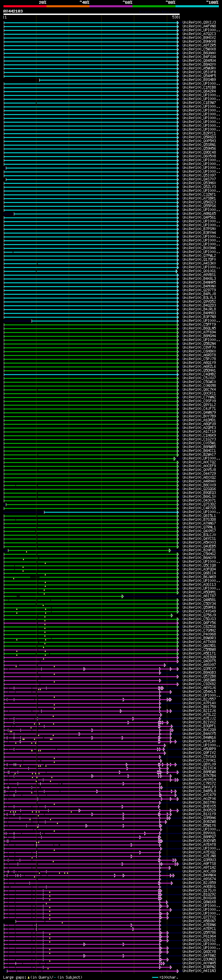The height and width of the screenshot is (980, 222).
Task: Click the red 20% identity legend segment
Action: click(x=25, y=6)
